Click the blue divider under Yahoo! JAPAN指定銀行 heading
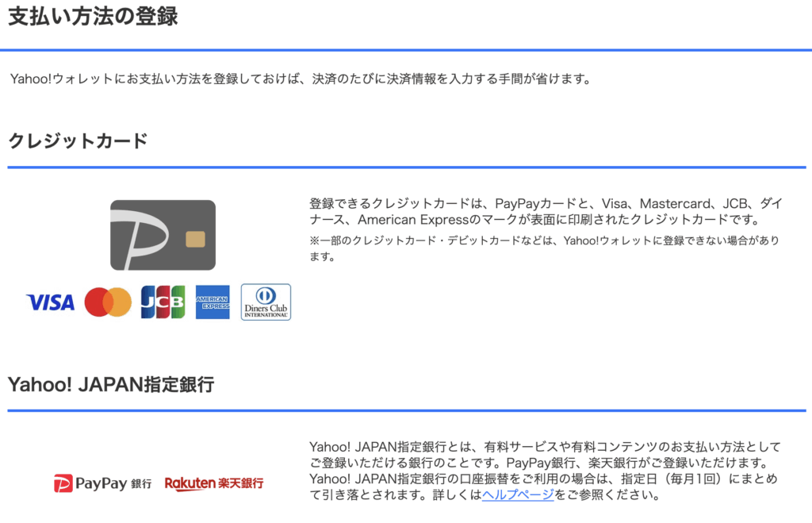This screenshot has width=812, height=523. 406,410
